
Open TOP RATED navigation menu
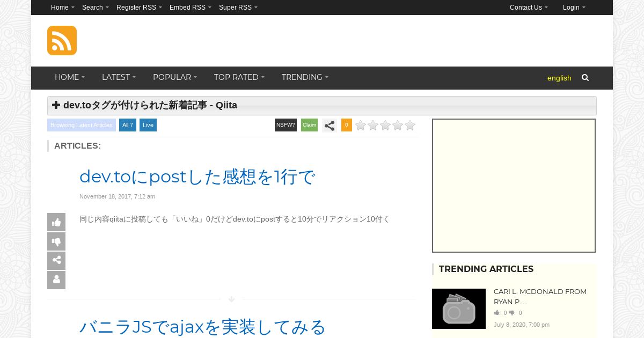pyautogui.click(x=239, y=77)
